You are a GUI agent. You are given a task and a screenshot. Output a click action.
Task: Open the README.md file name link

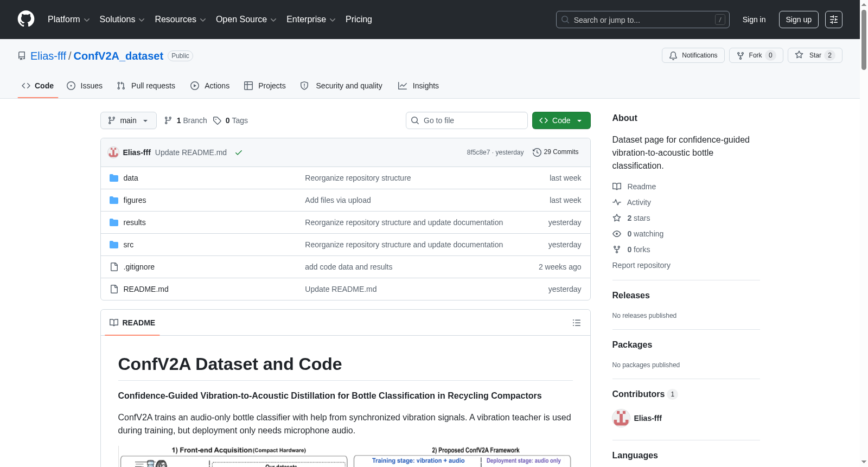tap(146, 289)
